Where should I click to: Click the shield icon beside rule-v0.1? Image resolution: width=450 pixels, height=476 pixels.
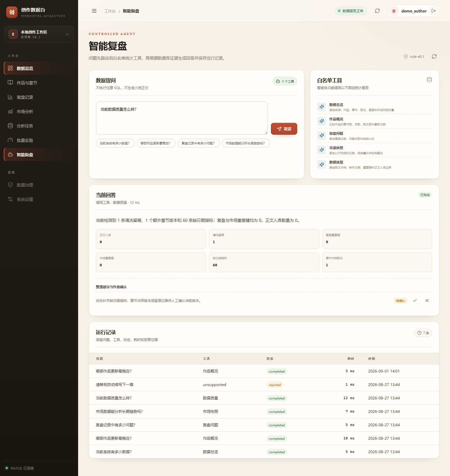406,57
